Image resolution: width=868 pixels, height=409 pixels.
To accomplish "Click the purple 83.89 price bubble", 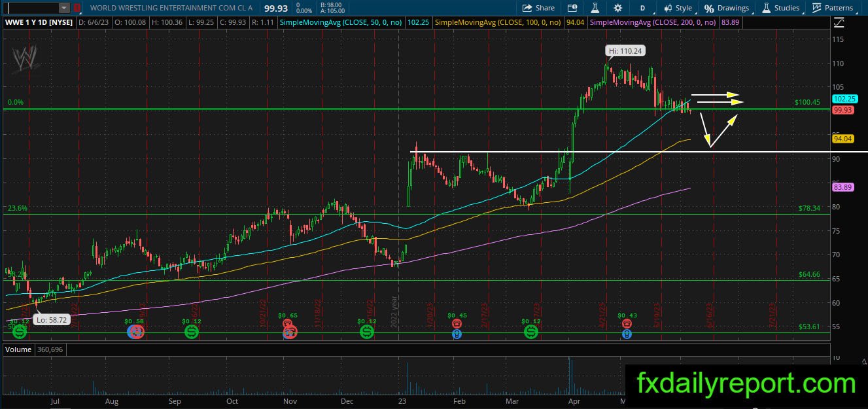I will click(x=842, y=187).
